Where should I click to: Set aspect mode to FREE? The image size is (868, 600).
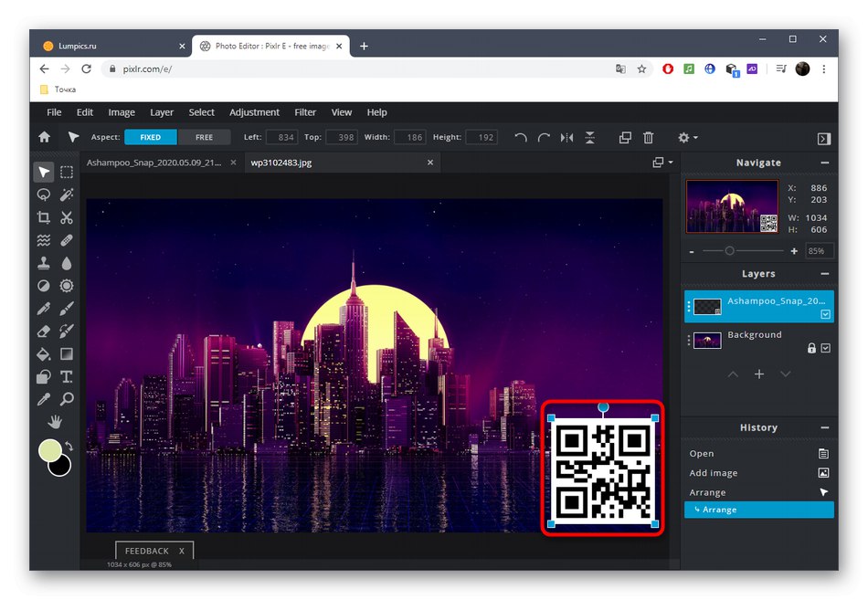coord(205,137)
